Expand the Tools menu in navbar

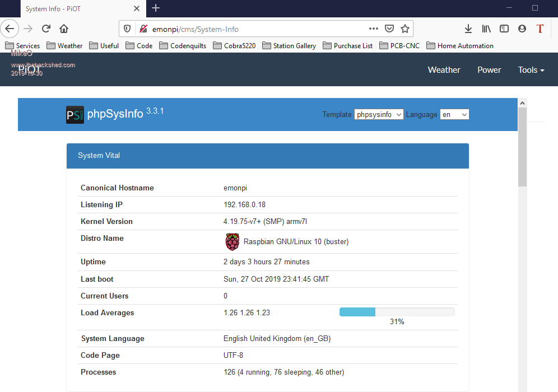coord(531,70)
